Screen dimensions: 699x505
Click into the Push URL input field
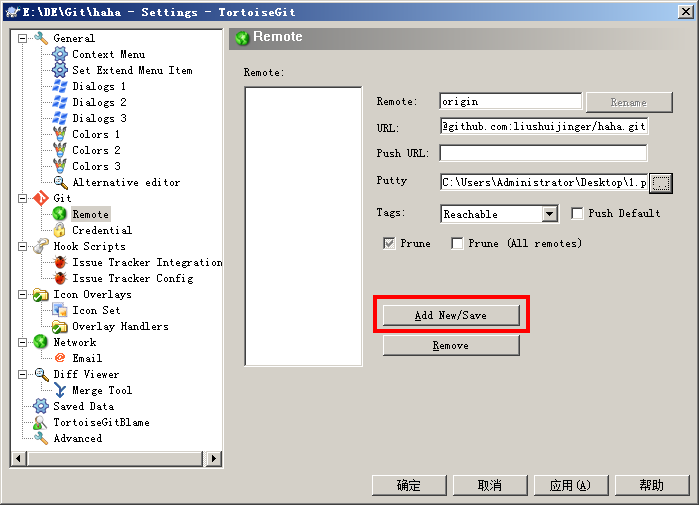(x=543, y=153)
